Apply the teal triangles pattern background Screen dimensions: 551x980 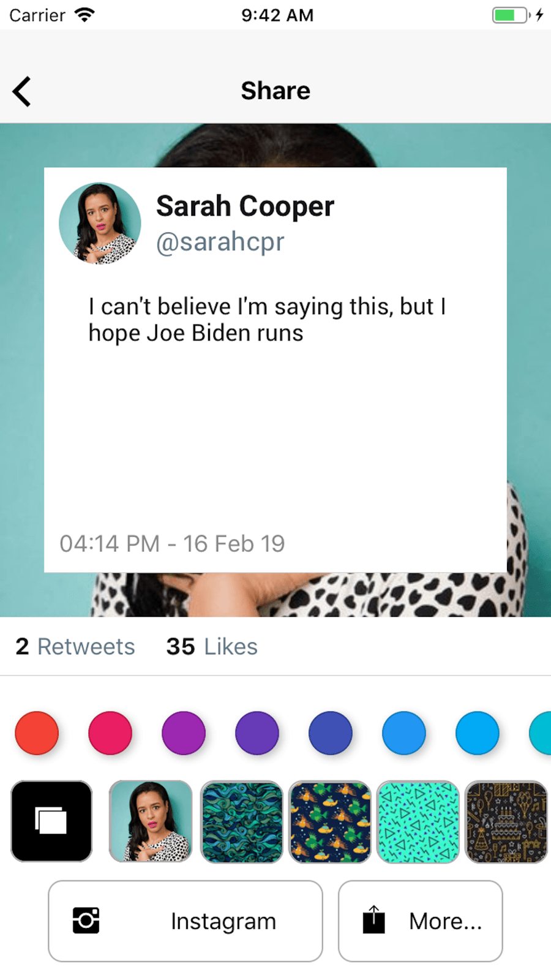tap(418, 821)
